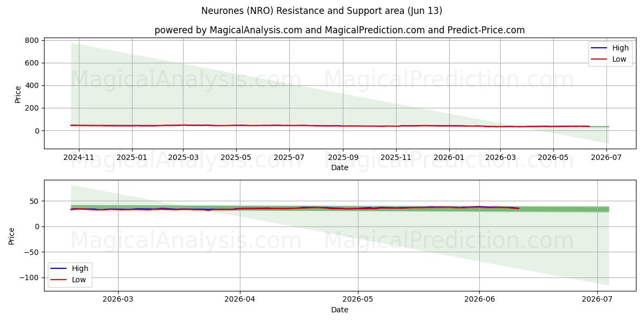This screenshot has height=322, width=644.
Task: Select the '−100' y-axis tick on the bottom chart
Action: coord(29,277)
